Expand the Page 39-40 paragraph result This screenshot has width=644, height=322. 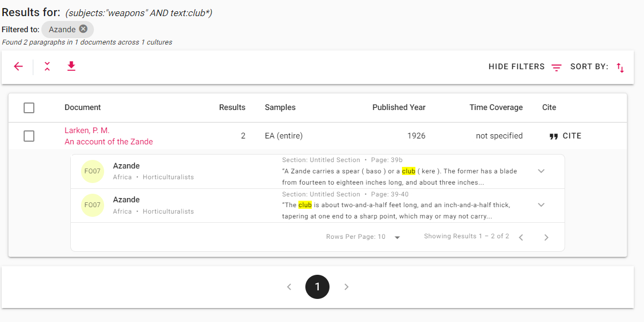(541, 205)
